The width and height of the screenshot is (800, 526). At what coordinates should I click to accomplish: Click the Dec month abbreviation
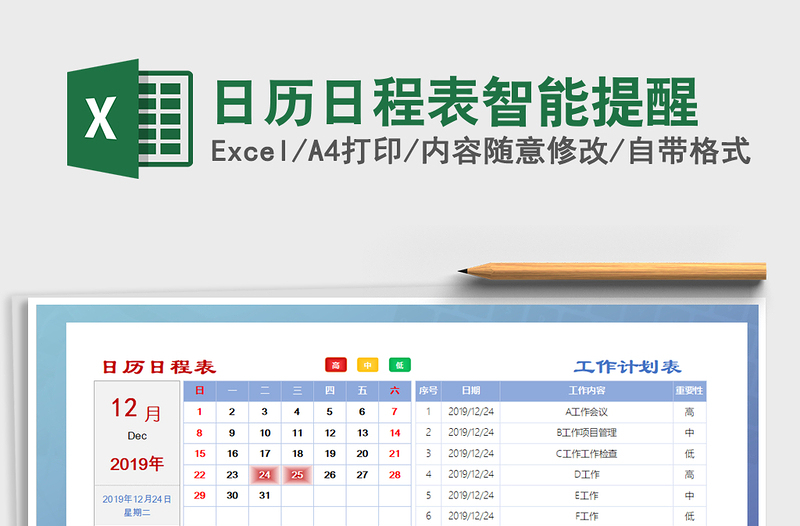pyautogui.click(x=137, y=436)
